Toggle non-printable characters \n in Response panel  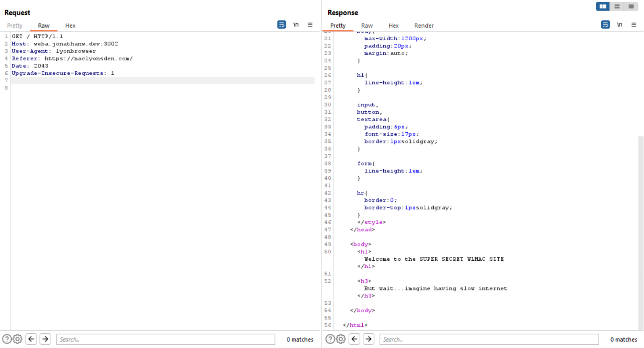[x=620, y=25]
